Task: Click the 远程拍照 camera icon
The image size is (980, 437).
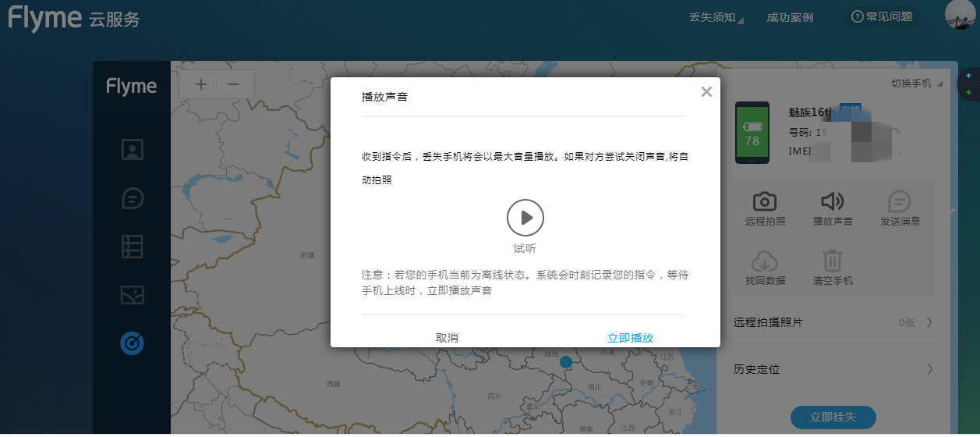Action: coord(765,201)
